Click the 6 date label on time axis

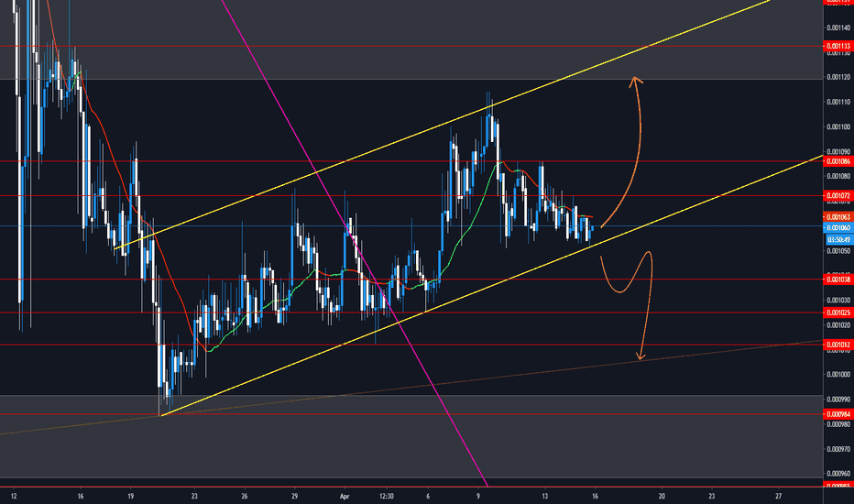(428, 497)
